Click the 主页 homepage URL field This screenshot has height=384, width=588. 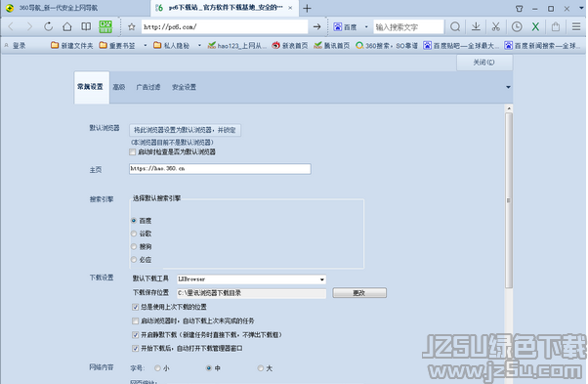click(x=220, y=169)
